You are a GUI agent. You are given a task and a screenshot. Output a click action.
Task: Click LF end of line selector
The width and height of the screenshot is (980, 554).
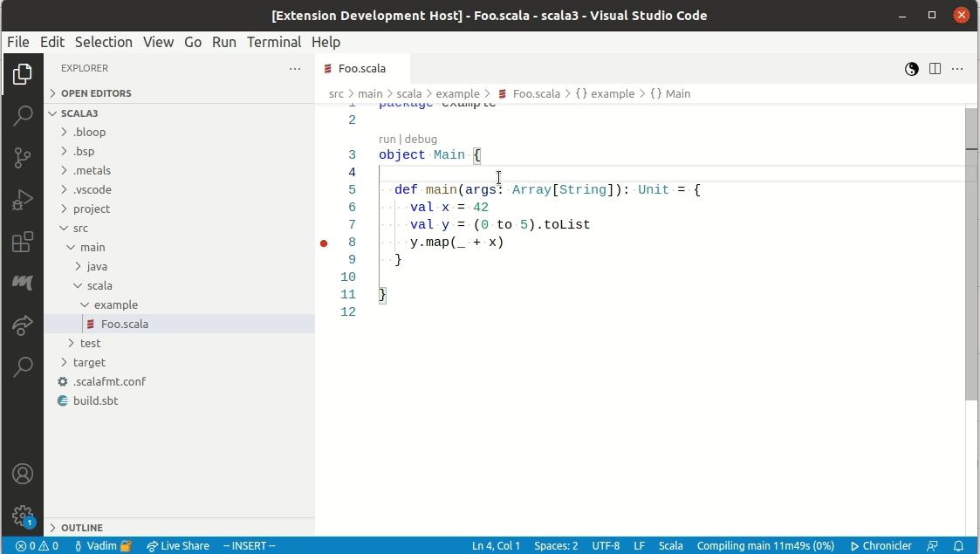[x=639, y=546]
